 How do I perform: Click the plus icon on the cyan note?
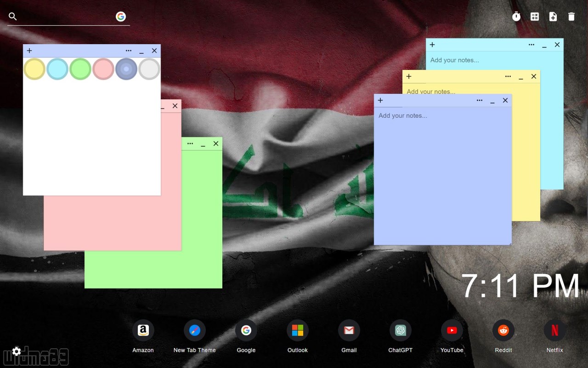432,45
